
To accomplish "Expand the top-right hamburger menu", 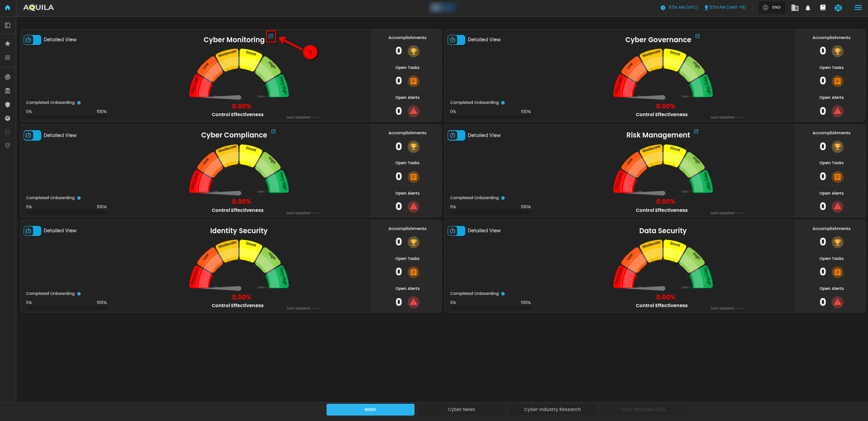I will click(858, 8).
